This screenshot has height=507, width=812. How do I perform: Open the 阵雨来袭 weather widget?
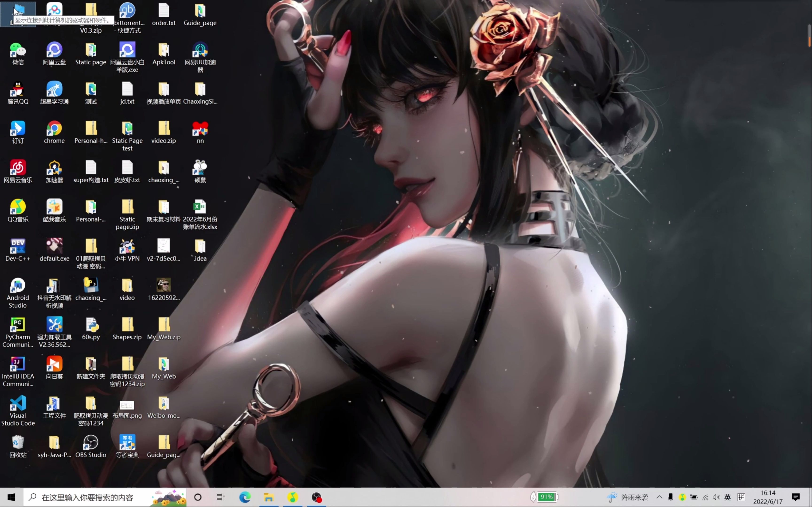(628, 497)
